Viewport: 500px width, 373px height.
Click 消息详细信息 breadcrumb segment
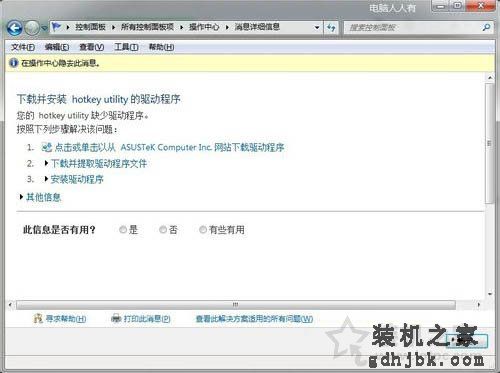tap(257, 27)
